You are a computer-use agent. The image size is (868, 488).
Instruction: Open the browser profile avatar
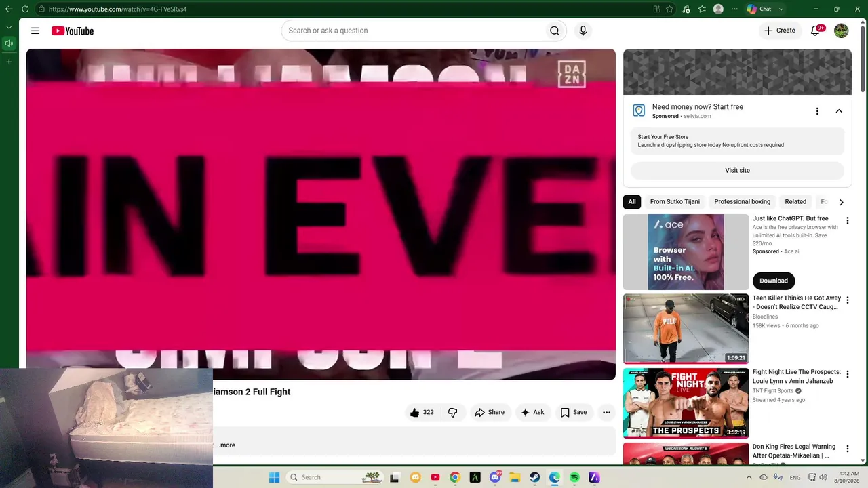[718, 9]
